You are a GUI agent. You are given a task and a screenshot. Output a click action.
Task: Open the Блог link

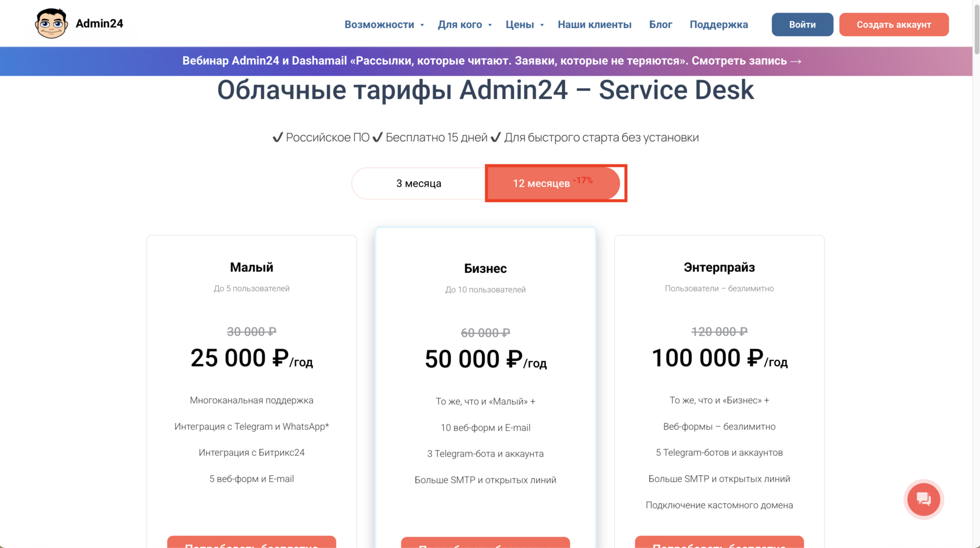point(660,24)
